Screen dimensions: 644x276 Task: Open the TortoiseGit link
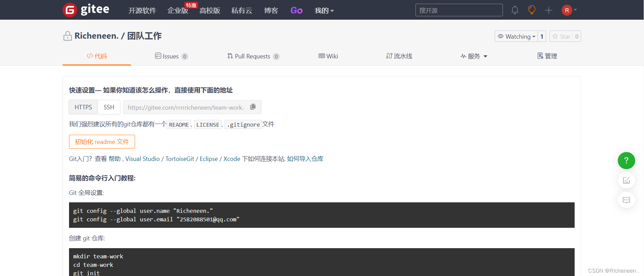point(180,159)
